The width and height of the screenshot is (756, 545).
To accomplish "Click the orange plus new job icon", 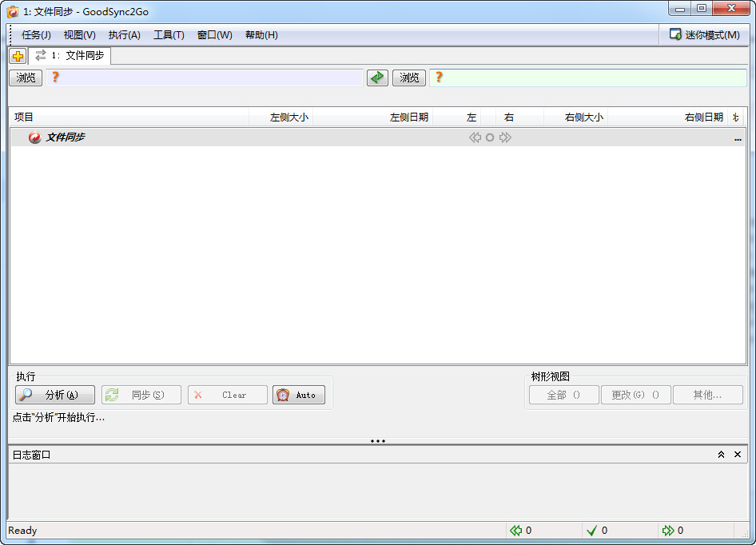I will click(18, 56).
